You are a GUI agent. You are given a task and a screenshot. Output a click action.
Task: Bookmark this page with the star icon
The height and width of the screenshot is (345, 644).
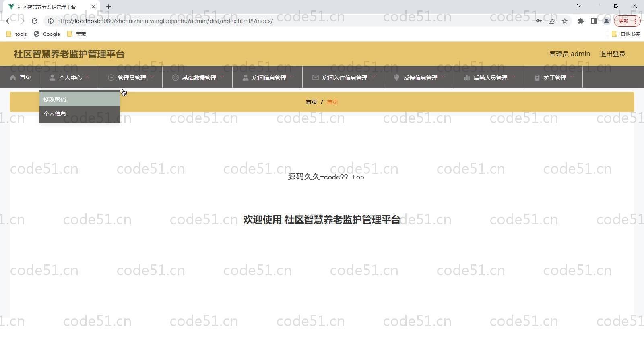tap(565, 21)
